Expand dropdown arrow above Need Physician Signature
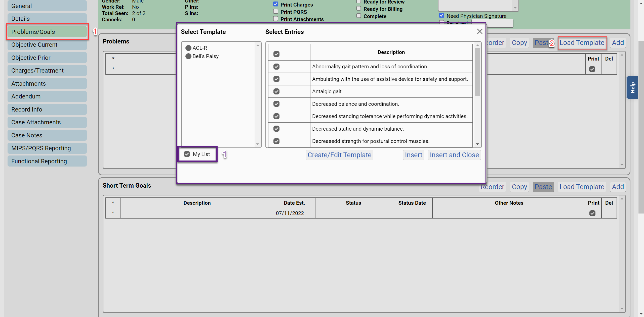 click(x=515, y=8)
